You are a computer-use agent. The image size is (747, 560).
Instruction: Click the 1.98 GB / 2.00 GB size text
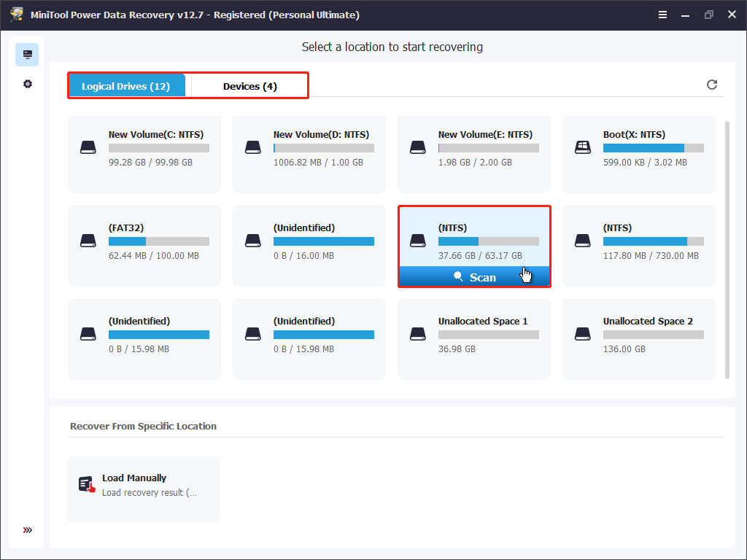pos(475,163)
